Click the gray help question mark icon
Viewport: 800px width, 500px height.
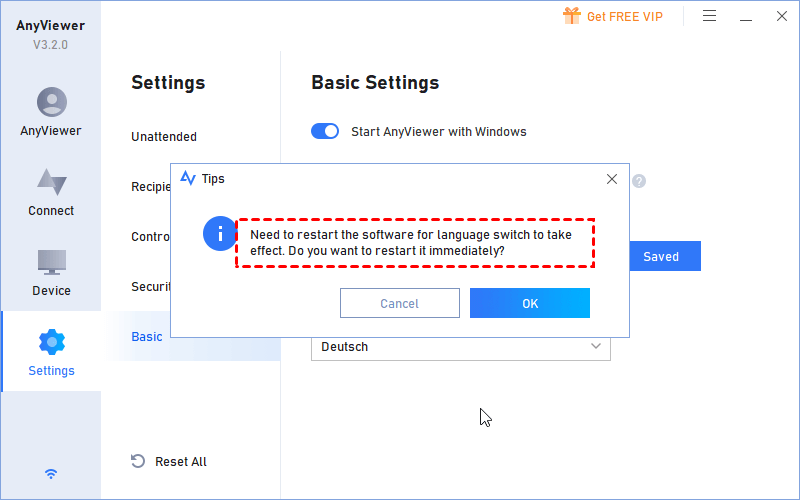click(x=639, y=181)
